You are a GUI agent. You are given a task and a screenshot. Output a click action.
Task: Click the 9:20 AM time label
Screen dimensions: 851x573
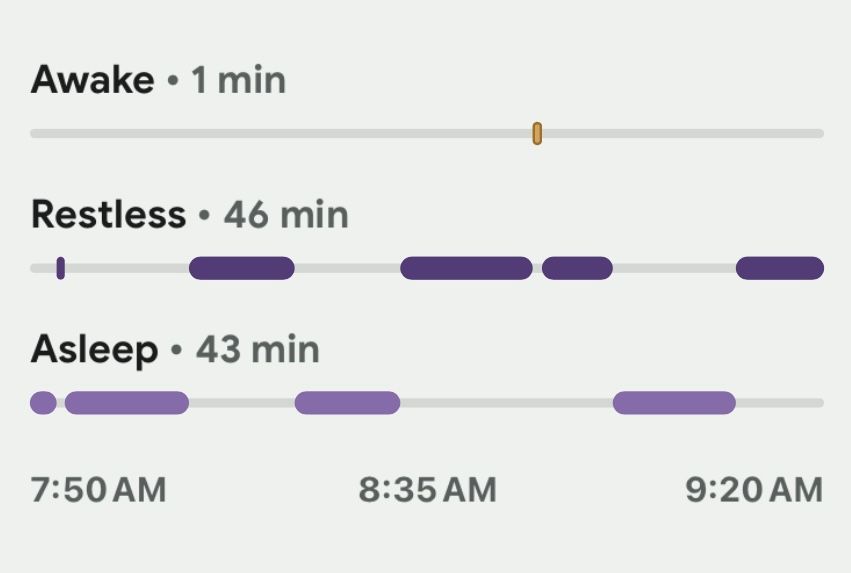[754, 489]
